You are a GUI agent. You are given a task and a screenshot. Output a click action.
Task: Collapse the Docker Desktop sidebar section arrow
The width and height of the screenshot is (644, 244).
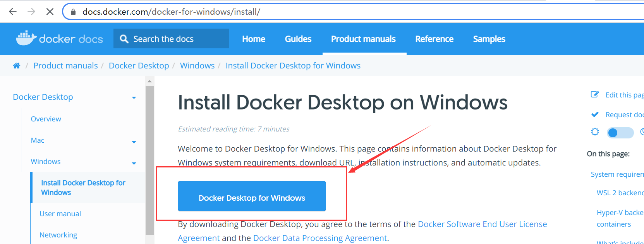point(134,98)
